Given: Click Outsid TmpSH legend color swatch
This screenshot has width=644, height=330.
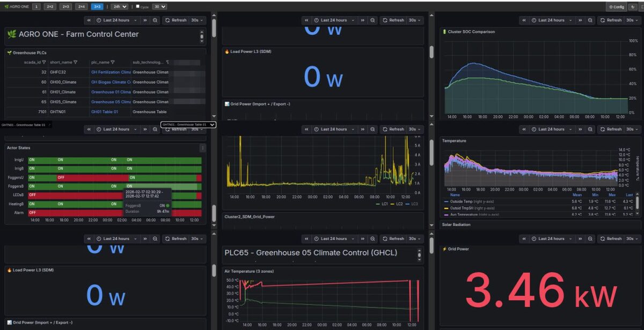Looking at the screenshot, I should click(x=447, y=208).
